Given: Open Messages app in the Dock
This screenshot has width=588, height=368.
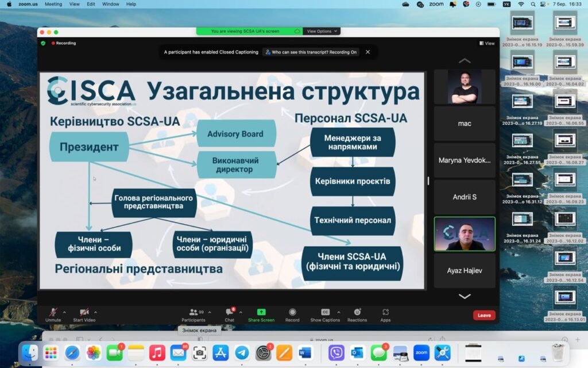Looking at the screenshot, I should pyautogui.click(x=379, y=352).
